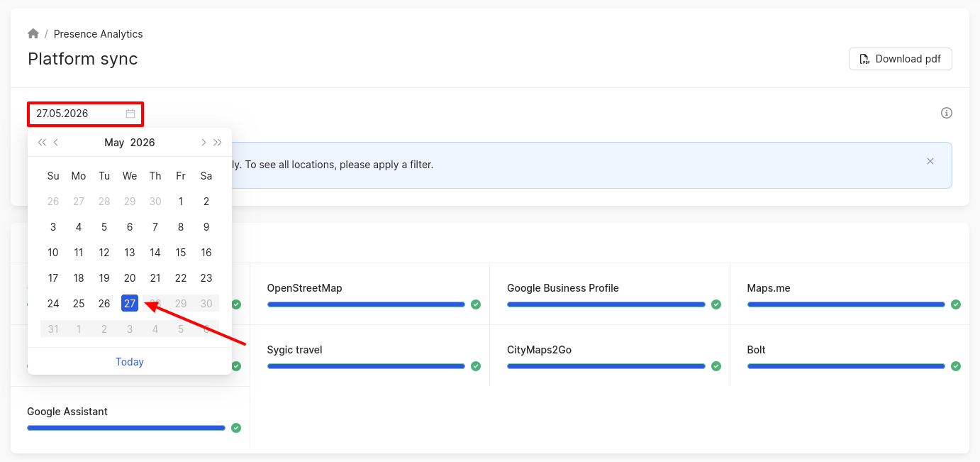Open Presence Analytics breadcrumb link

coord(98,34)
